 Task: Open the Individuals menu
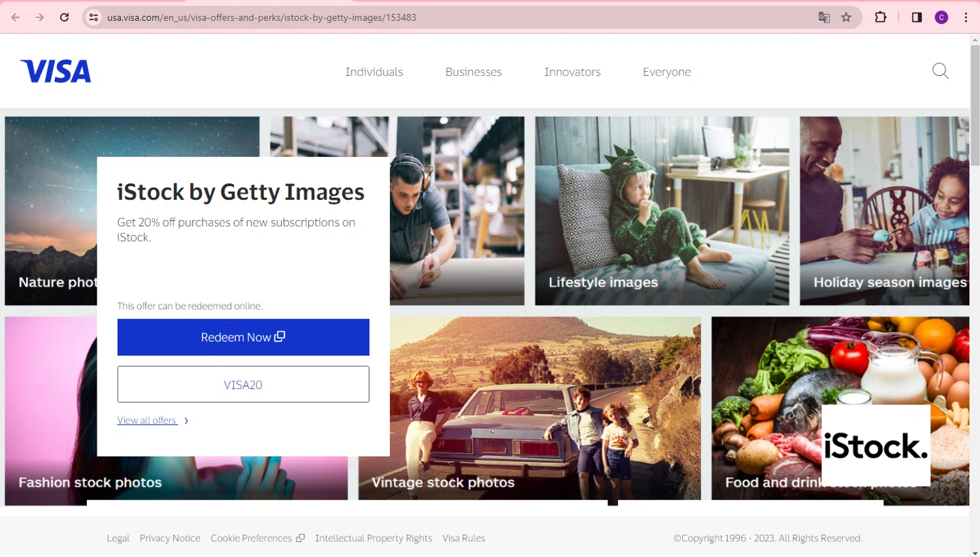tap(374, 72)
